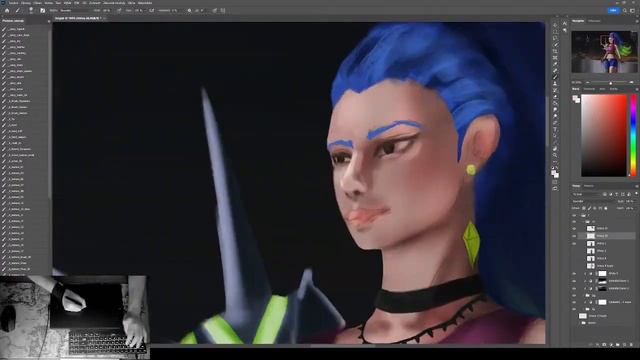Toggle the eye of the highlighted layer

point(574,236)
